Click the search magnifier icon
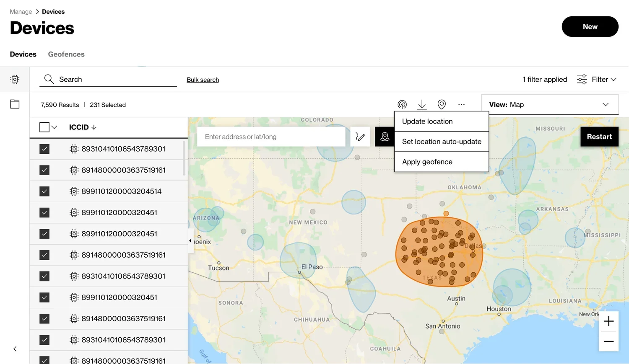 49,79
